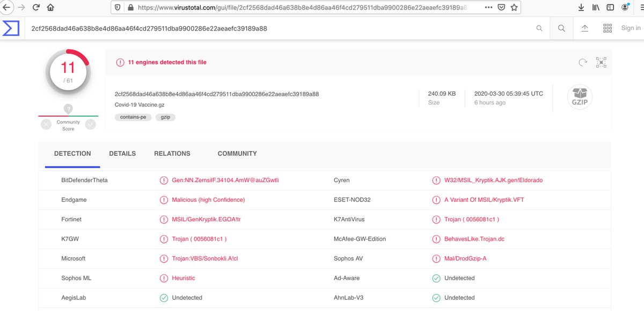
Task: Reload the page with refresh icon
Action: tap(36, 8)
